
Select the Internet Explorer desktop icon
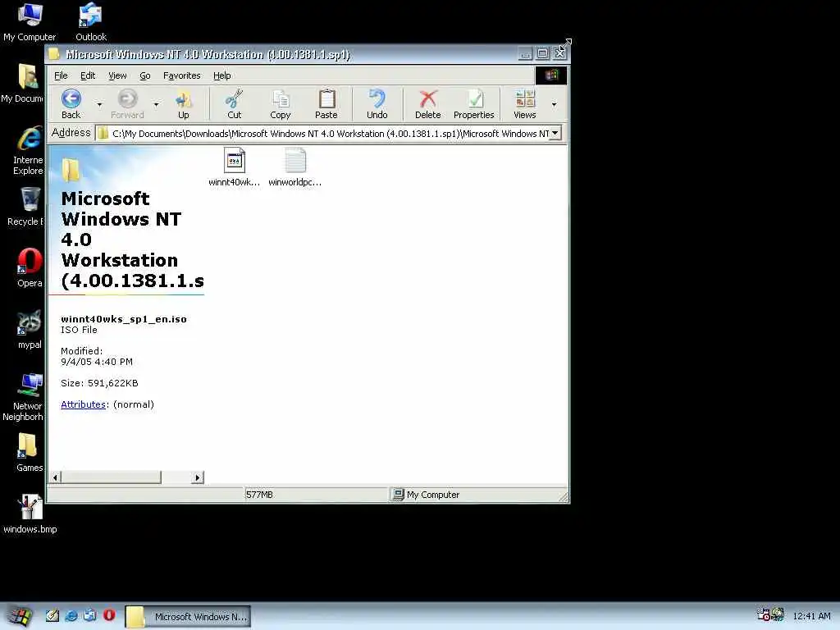(x=28, y=150)
